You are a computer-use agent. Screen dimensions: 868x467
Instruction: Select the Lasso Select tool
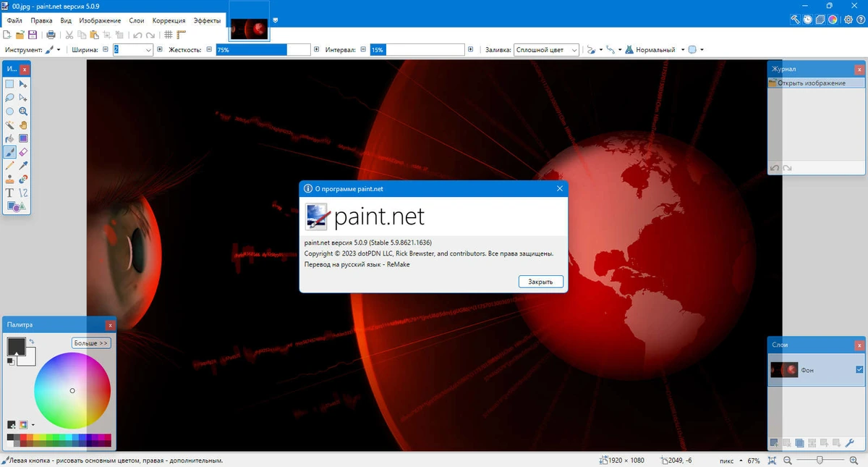(x=9, y=98)
